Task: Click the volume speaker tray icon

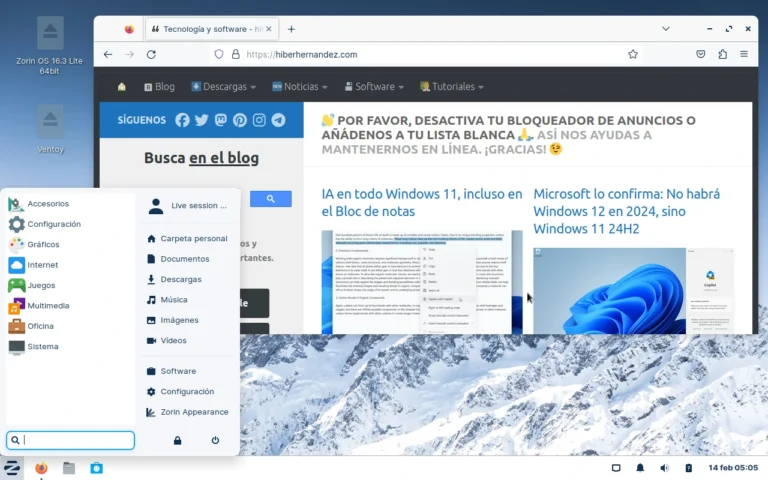Action: (x=664, y=468)
